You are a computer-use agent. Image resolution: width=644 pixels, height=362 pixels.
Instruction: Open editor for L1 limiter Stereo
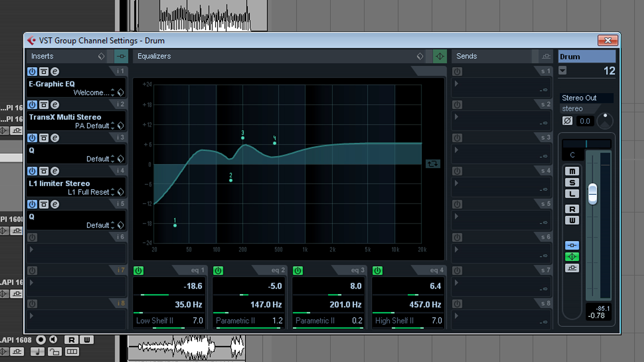point(55,171)
